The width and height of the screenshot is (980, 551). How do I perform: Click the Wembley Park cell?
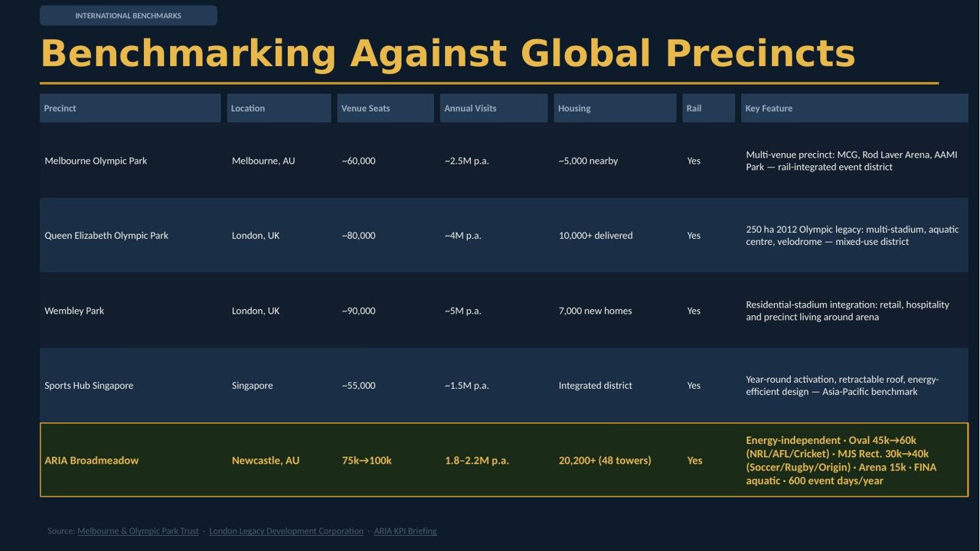[x=74, y=311]
